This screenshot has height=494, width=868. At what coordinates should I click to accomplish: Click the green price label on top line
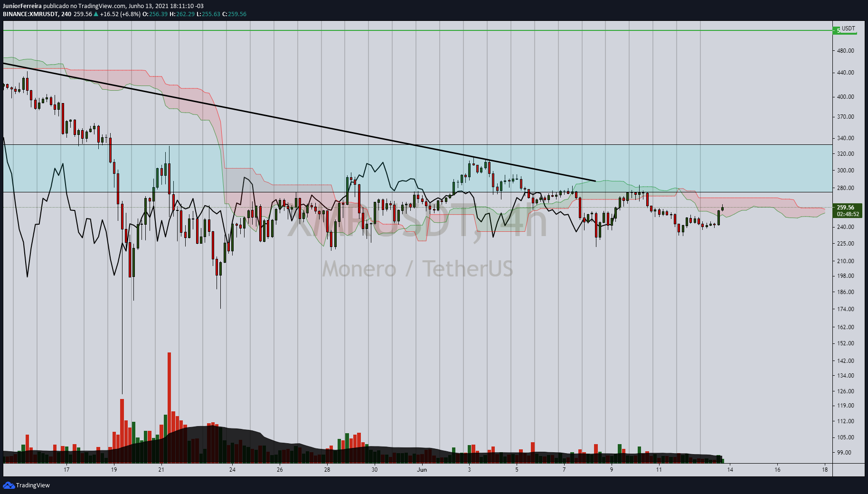838,30
